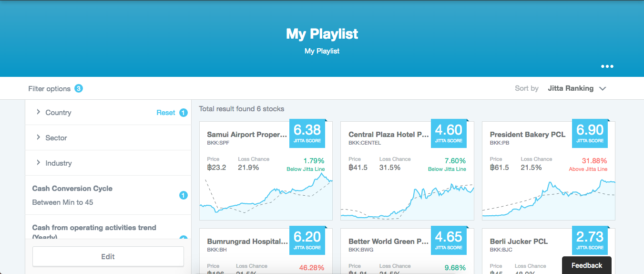
Task: Click the My Playlist subtitle
Action: [322, 51]
